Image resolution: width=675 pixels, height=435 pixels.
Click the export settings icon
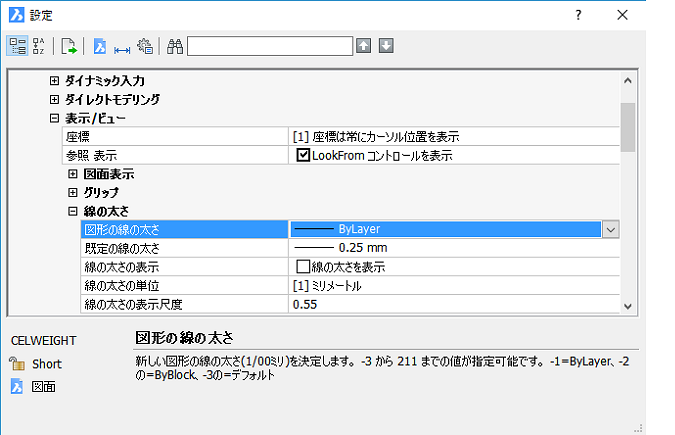pos(69,46)
